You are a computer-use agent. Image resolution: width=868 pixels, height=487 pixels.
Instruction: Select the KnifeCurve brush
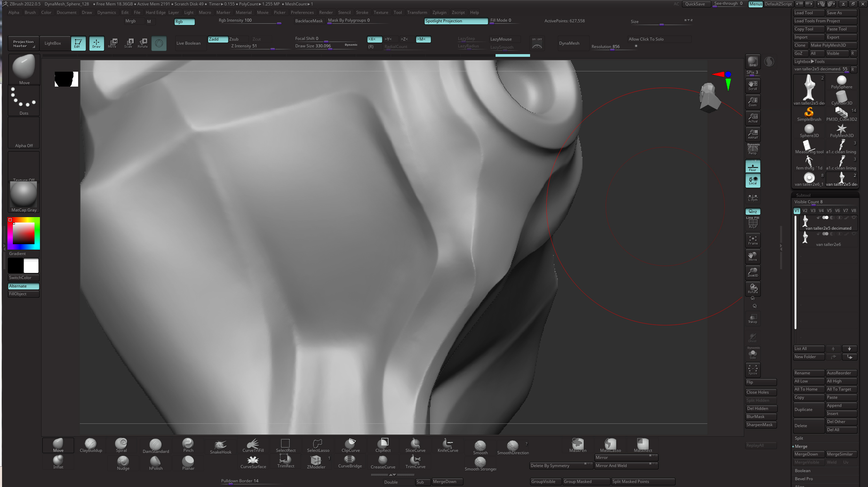click(448, 445)
